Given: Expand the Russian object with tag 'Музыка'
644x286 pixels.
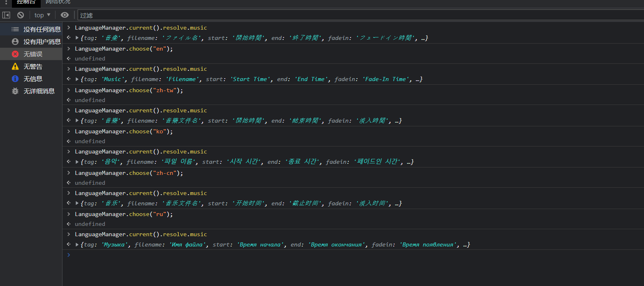Looking at the screenshot, I should 77,244.
